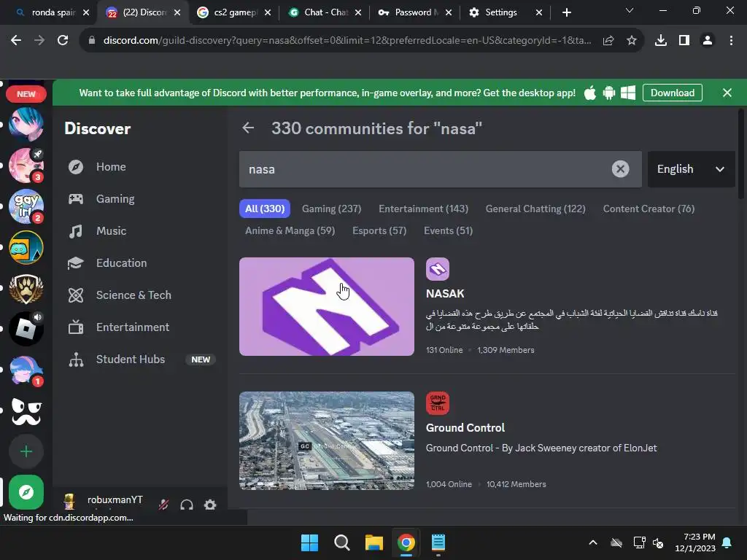Viewport: 747px width, 560px height.
Task: Open the gay irl server icon
Action: (26, 206)
